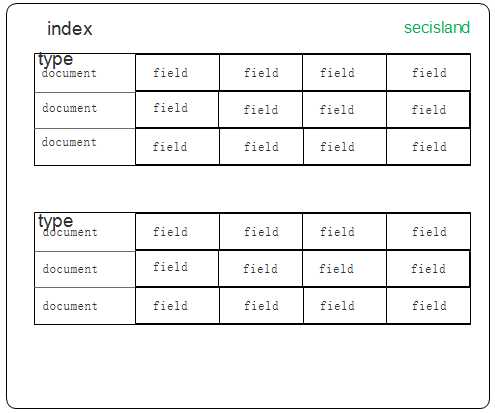Click second field cell in lower table's bottom row
The width and height of the screenshot is (495, 413).
(x=261, y=306)
